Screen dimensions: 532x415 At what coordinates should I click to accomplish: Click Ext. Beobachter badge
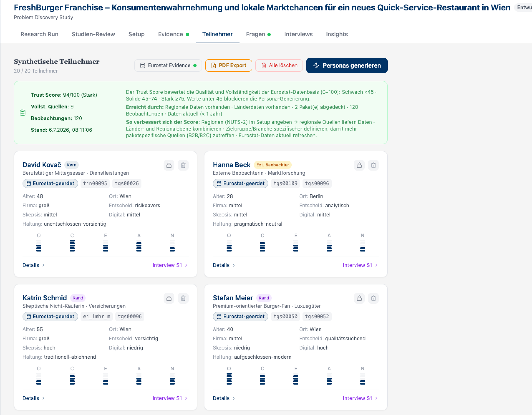pyautogui.click(x=273, y=165)
